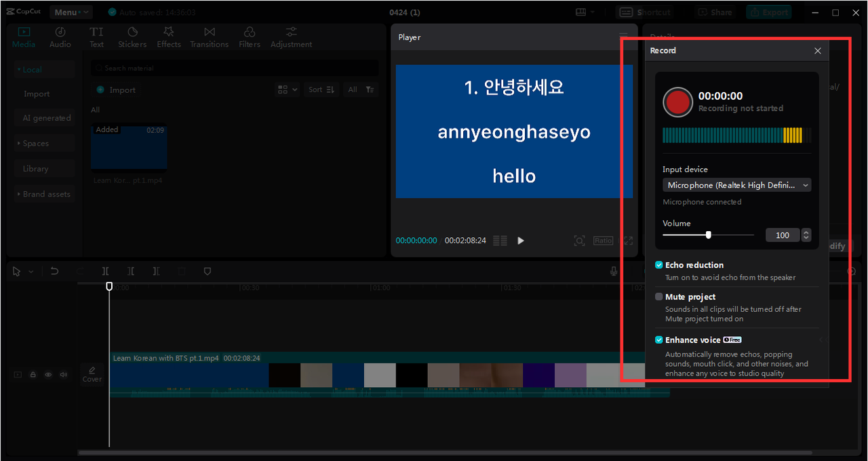Click the playhead marker at 00:00
Screen dimensions: 868x461
click(x=109, y=287)
